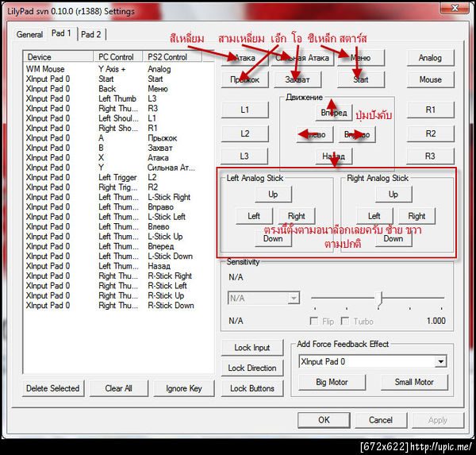Select the R-Stick Down row
The height and width of the screenshot is (455, 476).
(118, 306)
